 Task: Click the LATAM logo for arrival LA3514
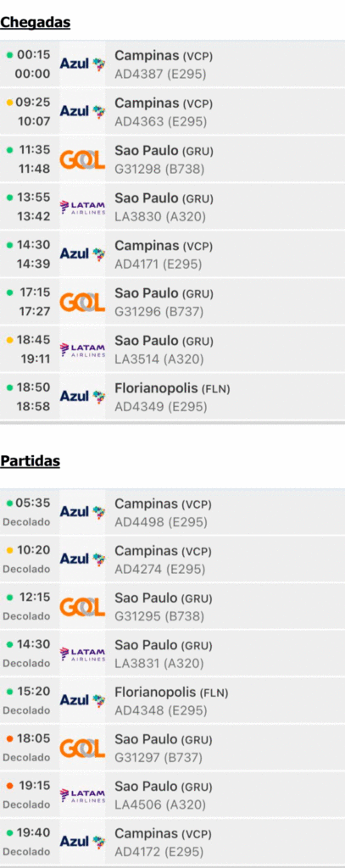[82, 349]
